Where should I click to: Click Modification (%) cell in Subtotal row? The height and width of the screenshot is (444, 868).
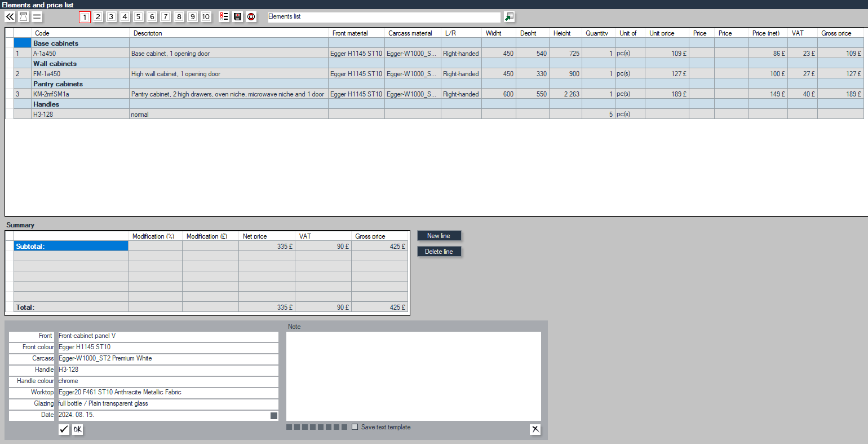pyautogui.click(x=156, y=247)
